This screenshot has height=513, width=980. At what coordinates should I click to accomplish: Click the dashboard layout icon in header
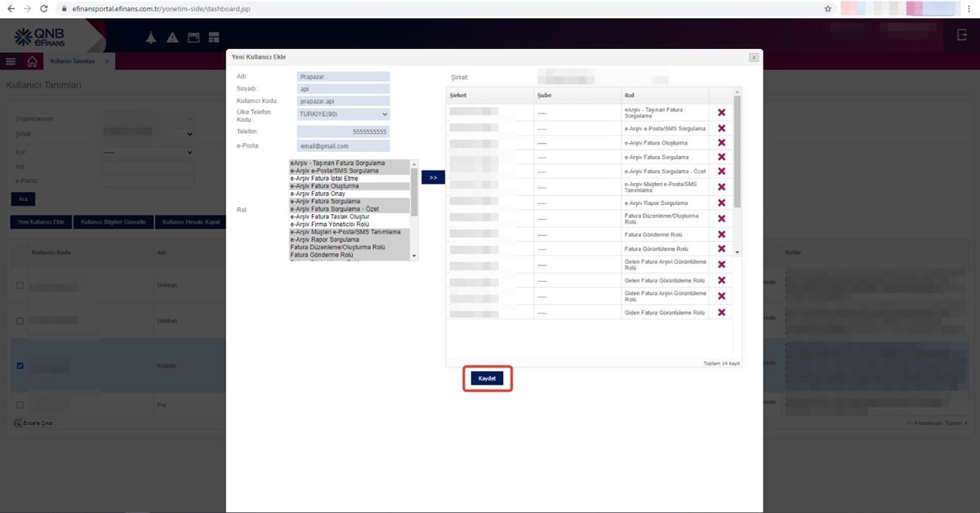[214, 38]
